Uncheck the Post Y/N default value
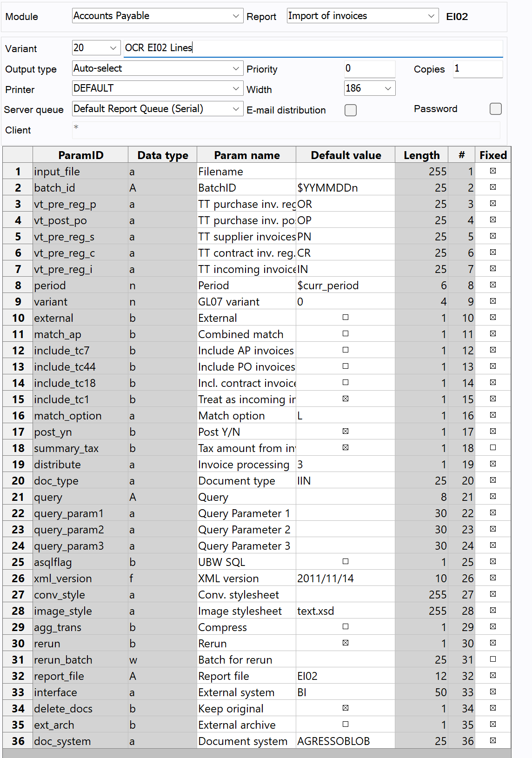 (x=345, y=431)
